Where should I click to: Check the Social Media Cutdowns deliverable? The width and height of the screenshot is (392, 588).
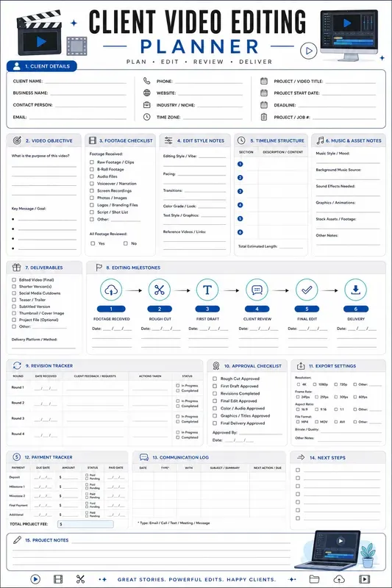14,293
